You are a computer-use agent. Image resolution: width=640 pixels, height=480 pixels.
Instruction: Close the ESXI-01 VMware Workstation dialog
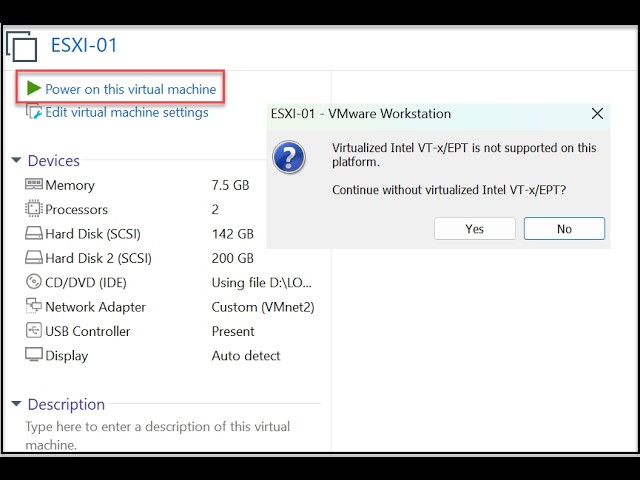coord(597,113)
